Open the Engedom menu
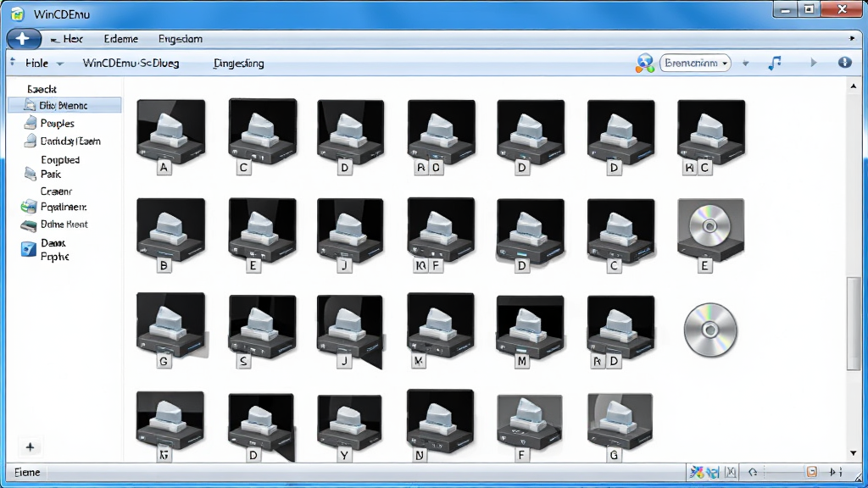 click(x=181, y=39)
